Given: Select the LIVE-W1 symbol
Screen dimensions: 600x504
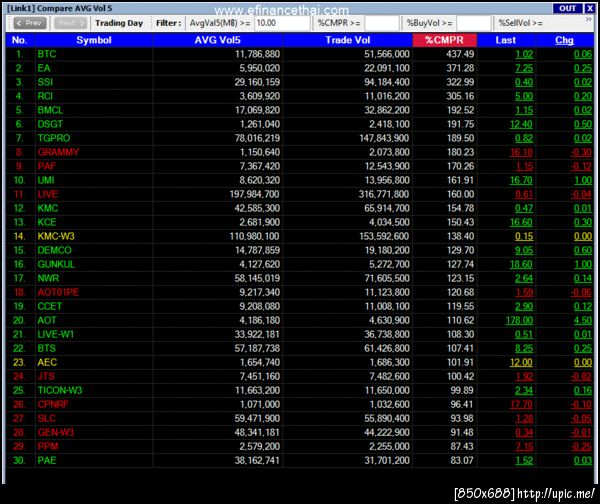Looking at the screenshot, I should click(55, 334).
